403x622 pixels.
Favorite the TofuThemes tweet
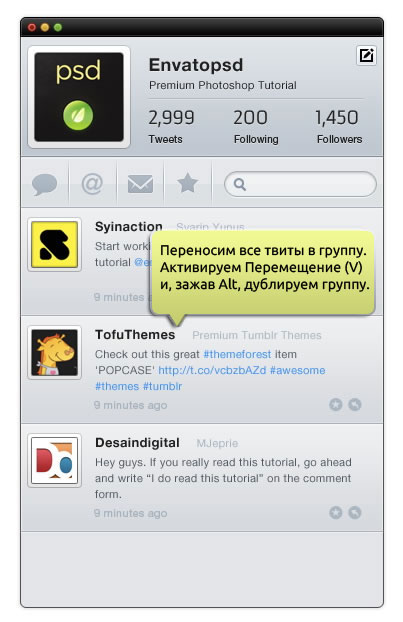336,405
